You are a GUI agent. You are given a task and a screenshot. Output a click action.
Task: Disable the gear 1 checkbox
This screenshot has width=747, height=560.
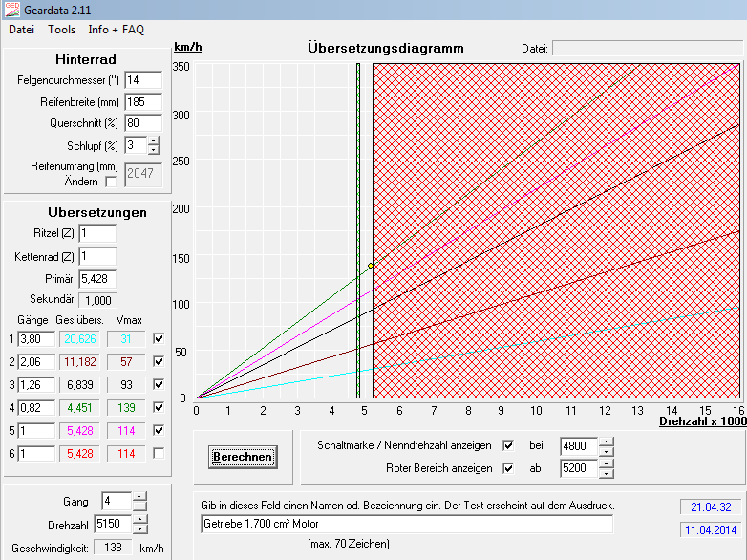[x=159, y=338]
